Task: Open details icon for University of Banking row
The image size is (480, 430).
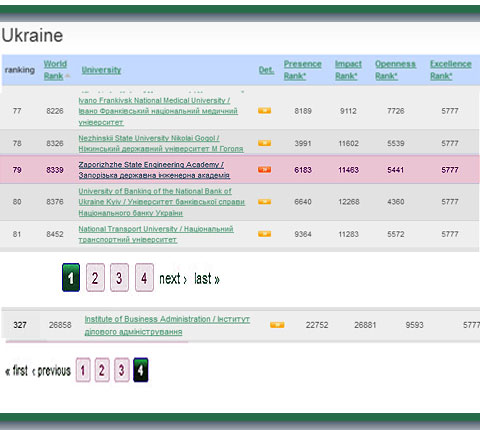Action: (264, 202)
